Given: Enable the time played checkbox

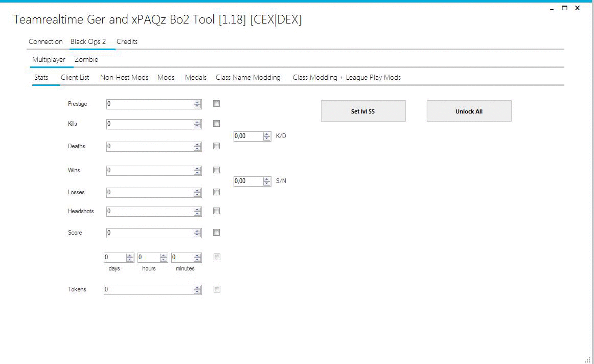Looking at the screenshot, I should click(x=217, y=257).
